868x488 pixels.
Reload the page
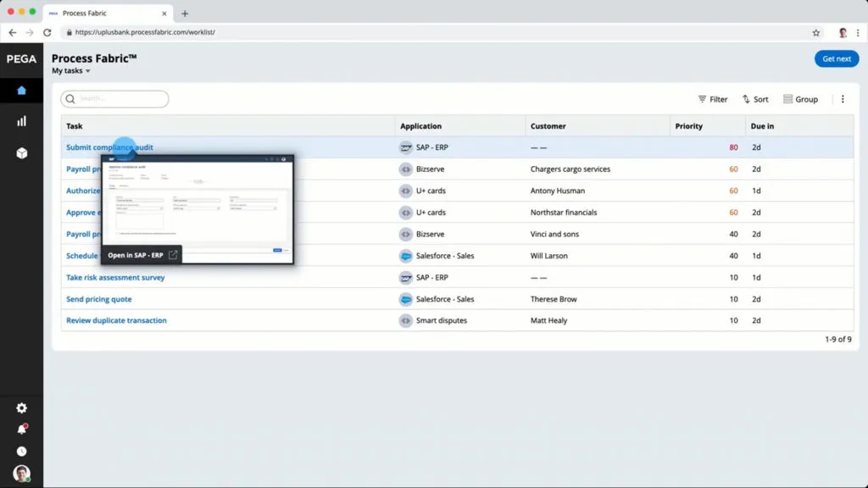click(x=47, y=33)
